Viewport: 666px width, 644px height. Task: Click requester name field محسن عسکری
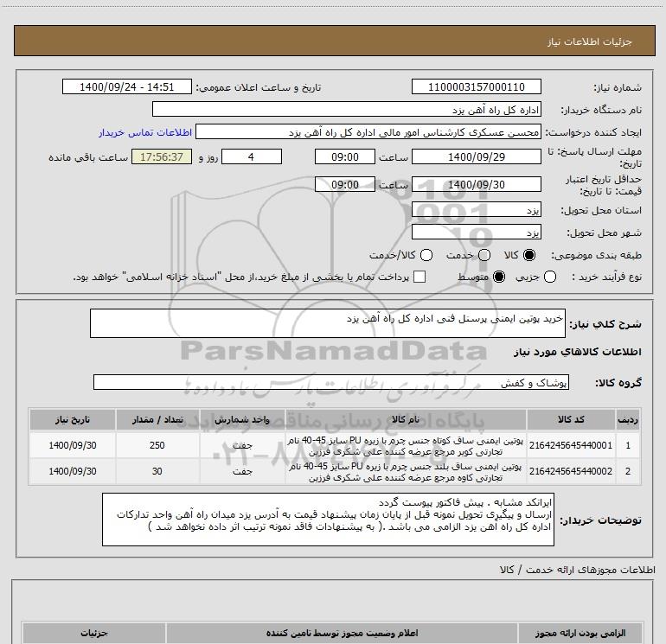(368, 132)
